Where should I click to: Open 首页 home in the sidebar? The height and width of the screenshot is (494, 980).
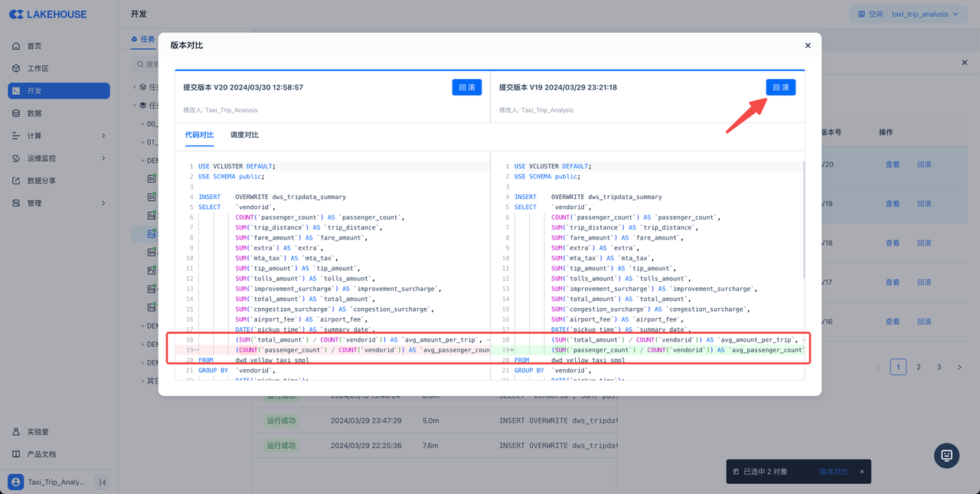click(x=34, y=46)
